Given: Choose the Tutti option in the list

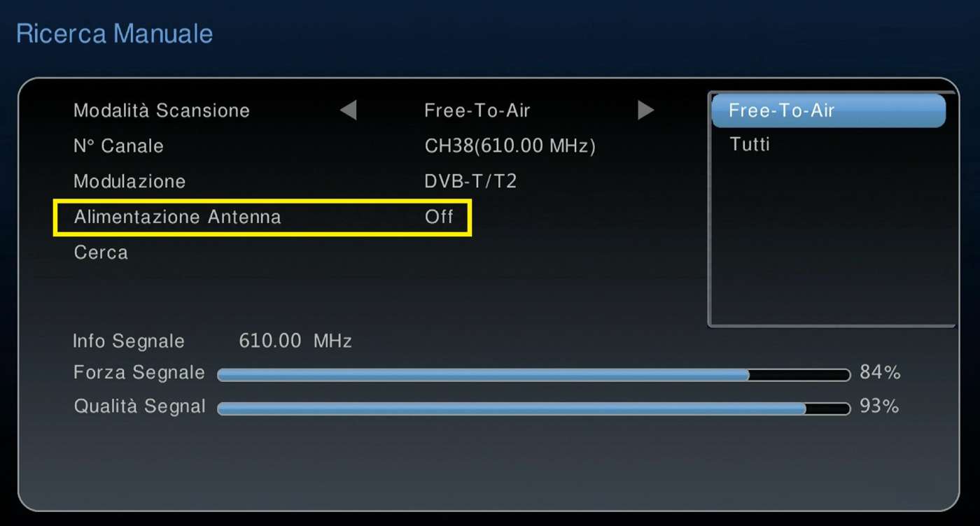Looking at the screenshot, I should 750,145.
